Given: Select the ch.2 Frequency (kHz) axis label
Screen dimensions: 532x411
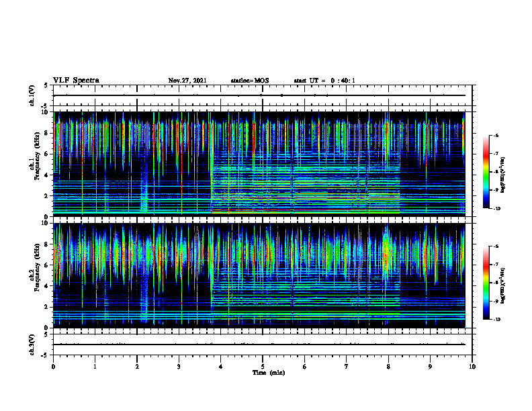Looking at the screenshot, I should (37, 267).
